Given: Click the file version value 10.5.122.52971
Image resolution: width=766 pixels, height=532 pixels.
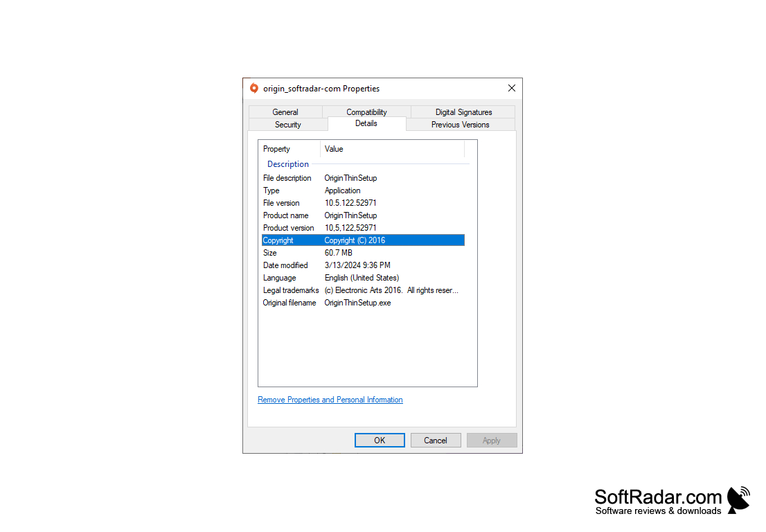Looking at the screenshot, I should click(x=350, y=203).
